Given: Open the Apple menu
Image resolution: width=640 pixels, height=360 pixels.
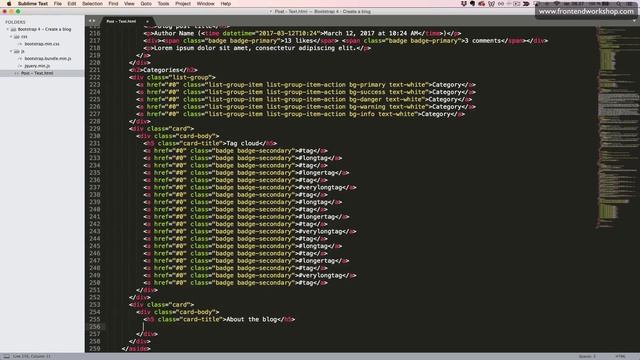Looking at the screenshot, I should pyautogui.click(x=9, y=4).
